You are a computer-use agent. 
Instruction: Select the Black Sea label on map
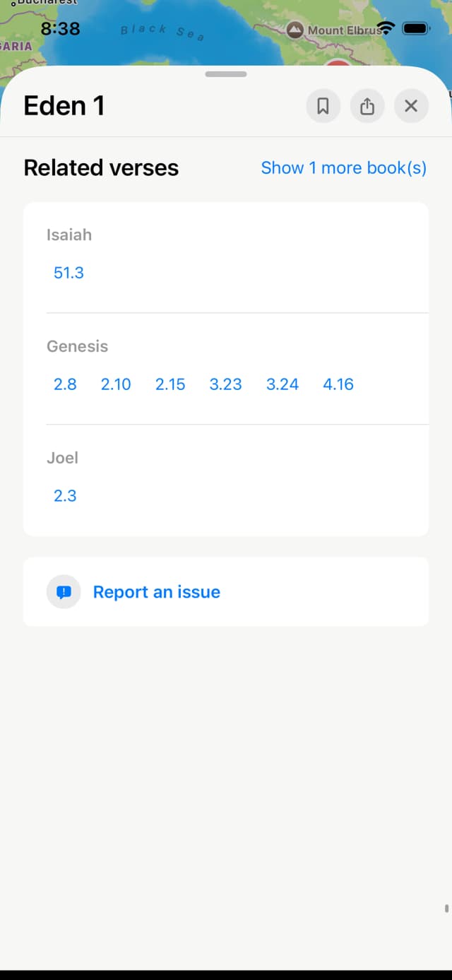pos(161,31)
